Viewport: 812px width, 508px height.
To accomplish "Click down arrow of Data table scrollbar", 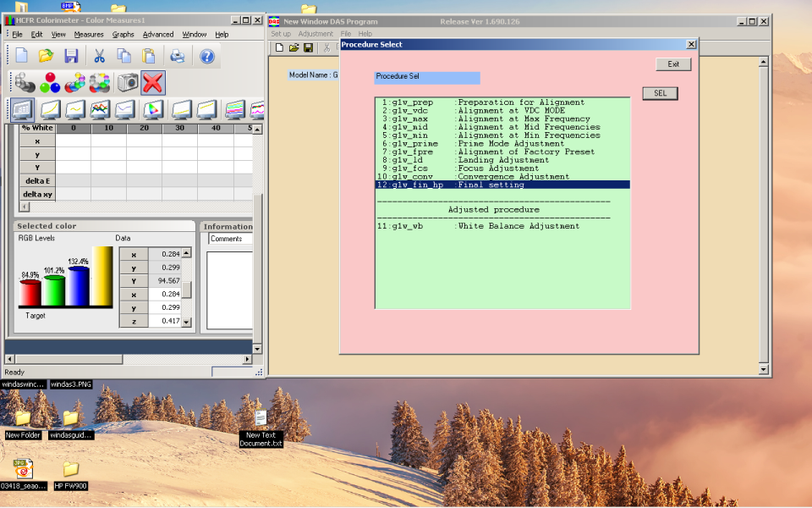I will pos(187,323).
